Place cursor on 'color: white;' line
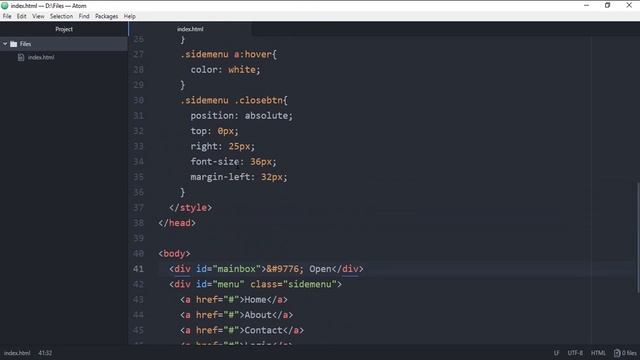The height and width of the screenshot is (360, 640). [x=225, y=70]
